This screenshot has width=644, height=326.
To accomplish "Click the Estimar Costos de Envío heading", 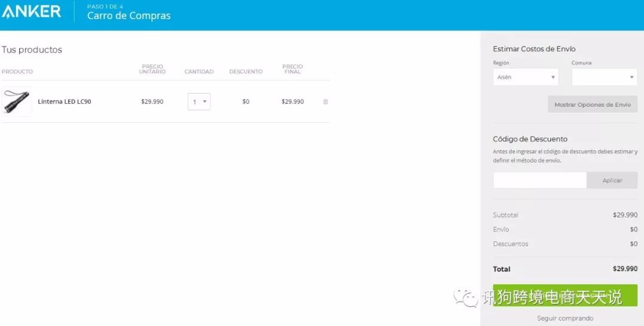I will coord(534,49).
